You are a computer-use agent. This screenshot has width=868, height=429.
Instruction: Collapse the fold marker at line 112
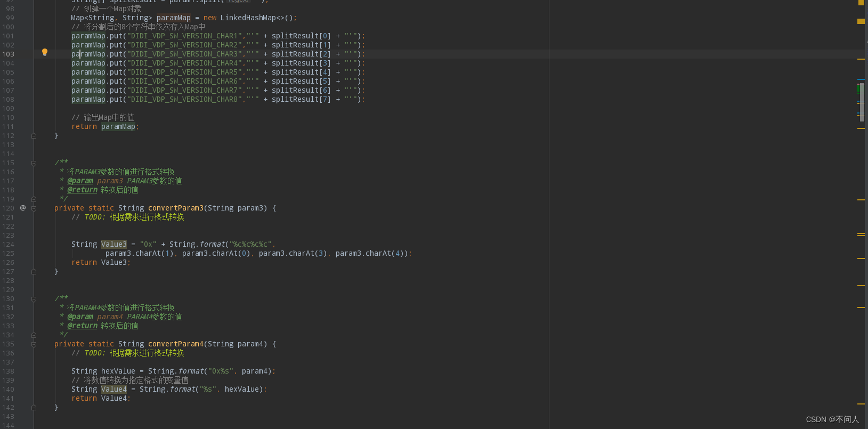point(34,136)
